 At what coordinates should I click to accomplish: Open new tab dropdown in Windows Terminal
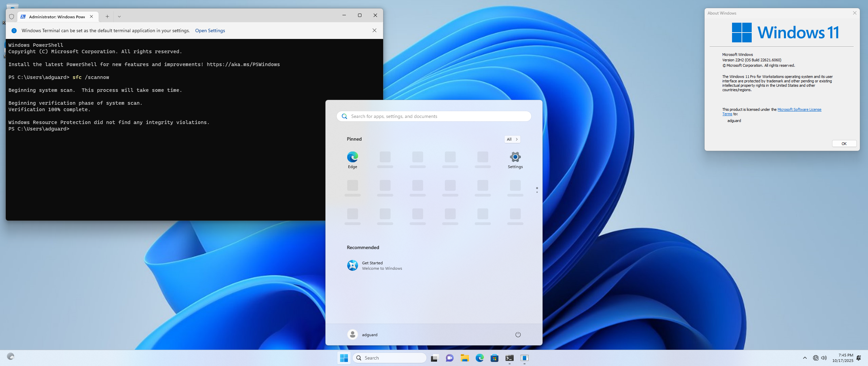119,16
